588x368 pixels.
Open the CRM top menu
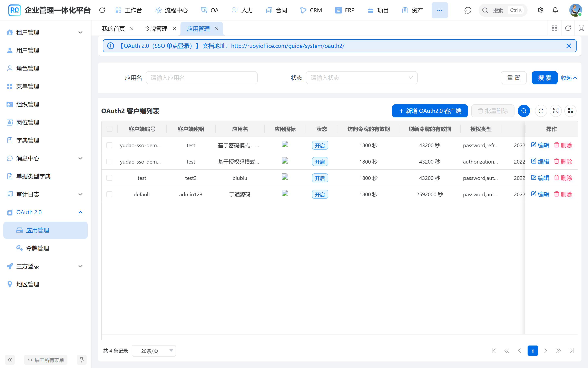[x=311, y=10]
